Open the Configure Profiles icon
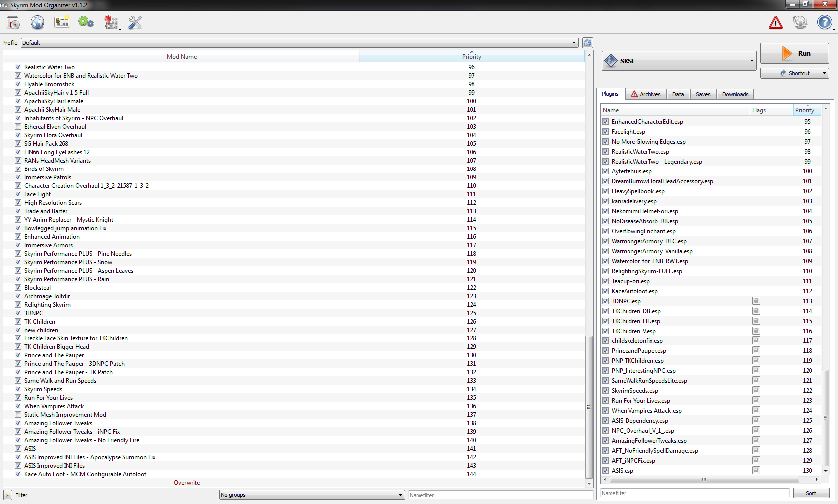The width and height of the screenshot is (838, 504). click(62, 23)
